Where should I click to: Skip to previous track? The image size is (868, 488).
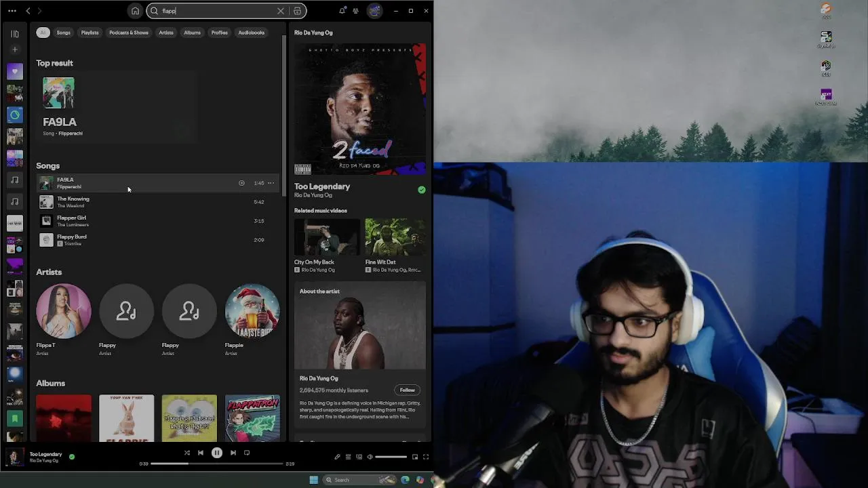pyautogui.click(x=201, y=453)
